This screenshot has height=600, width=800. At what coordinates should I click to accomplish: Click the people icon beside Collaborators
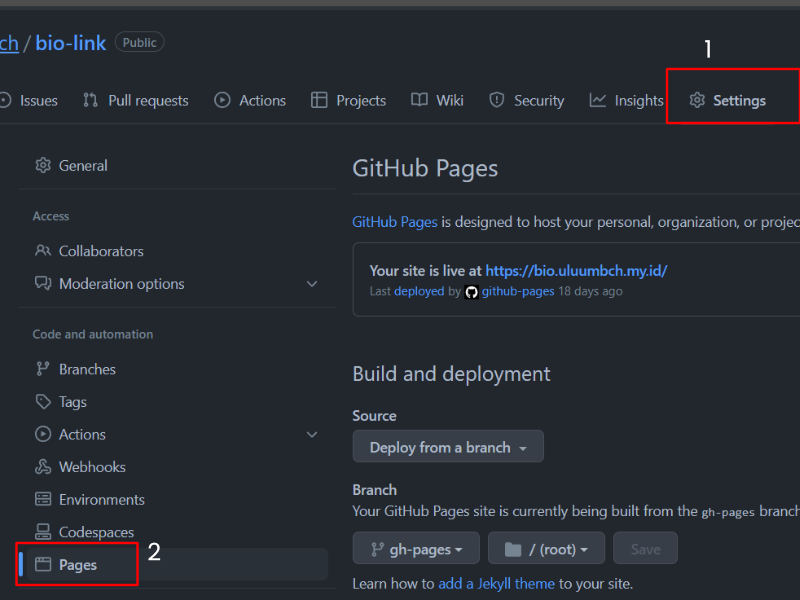click(x=43, y=251)
